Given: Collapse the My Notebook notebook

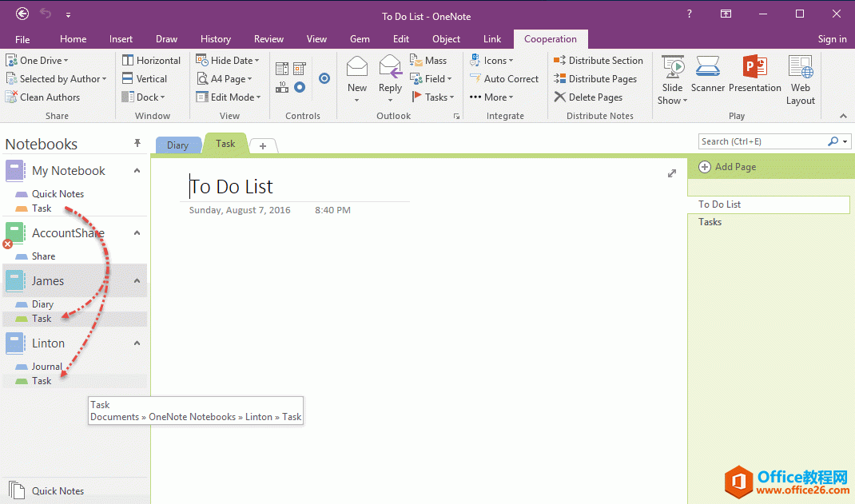Looking at the screenshot, I should pos(137,171).
